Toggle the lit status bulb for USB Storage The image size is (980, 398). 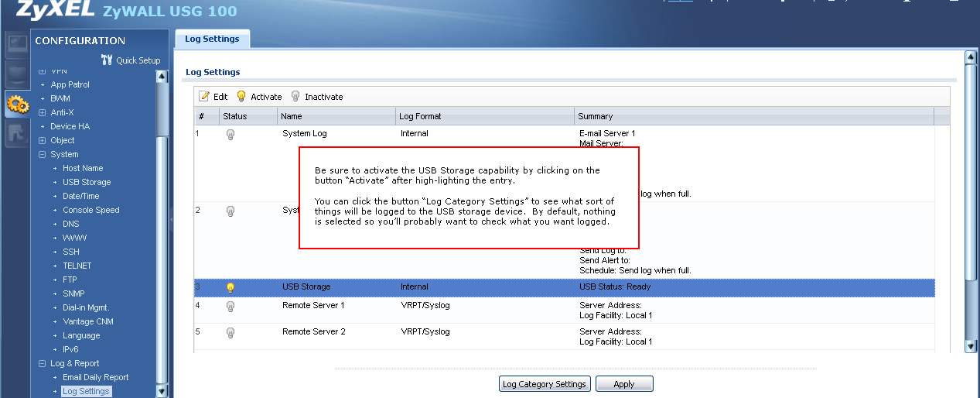(230, 287)
